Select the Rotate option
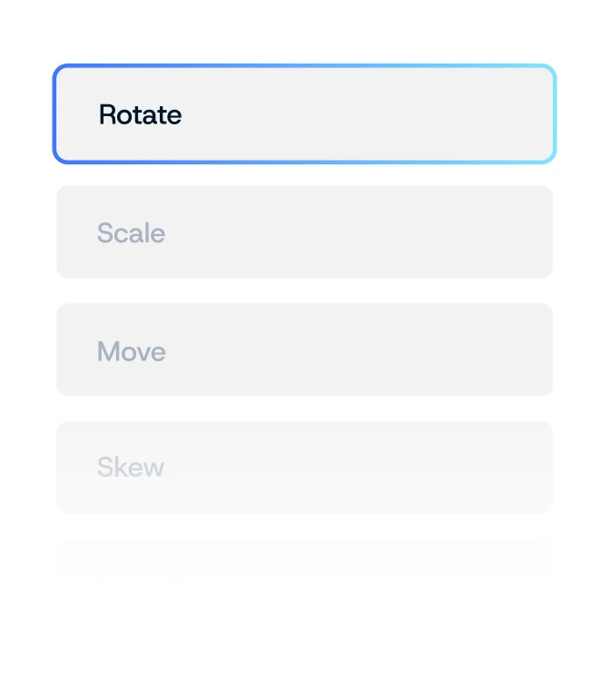The width and height of the screenshot is (610, 700). pos(304,114)
